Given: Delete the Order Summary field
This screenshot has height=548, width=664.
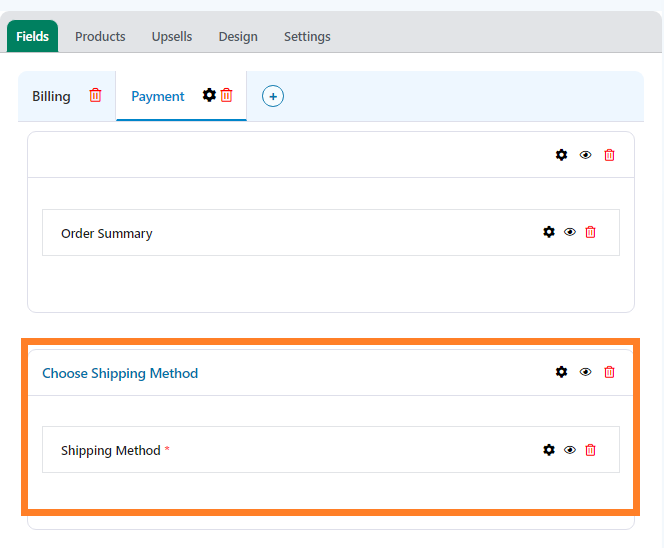Looking at the screenshot, I should coord(590,232).
